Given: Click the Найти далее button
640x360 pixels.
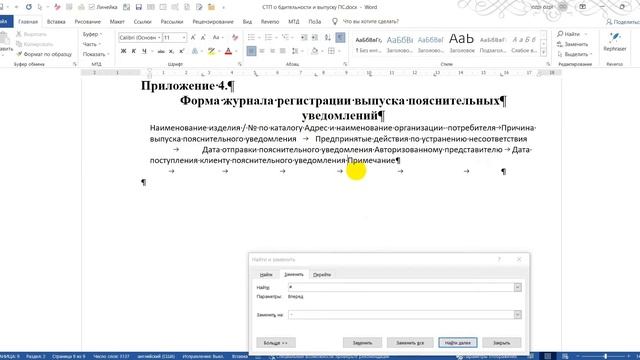Looking at the screenshot, I should point(458,343).
